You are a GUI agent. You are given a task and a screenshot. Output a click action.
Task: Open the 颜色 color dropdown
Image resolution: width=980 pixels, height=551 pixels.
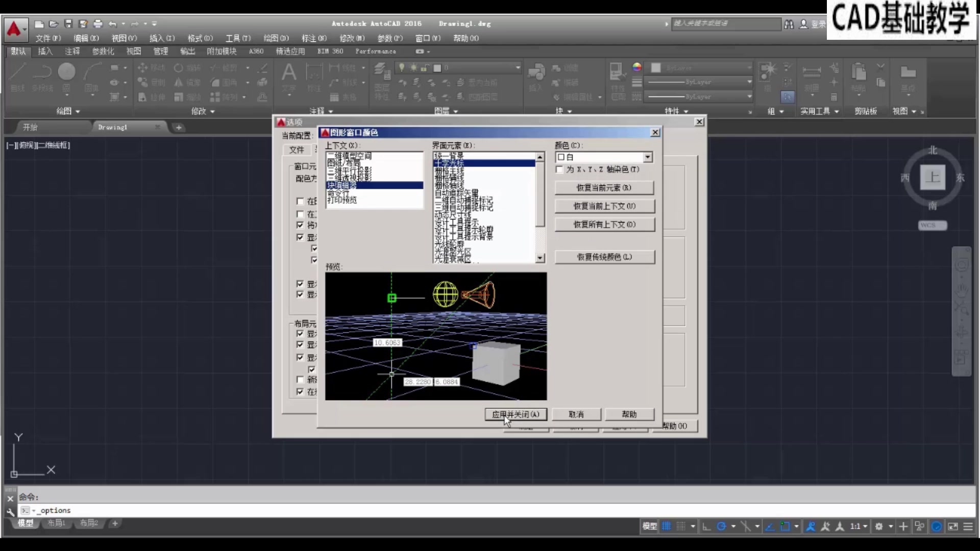[x=647, y=157]
